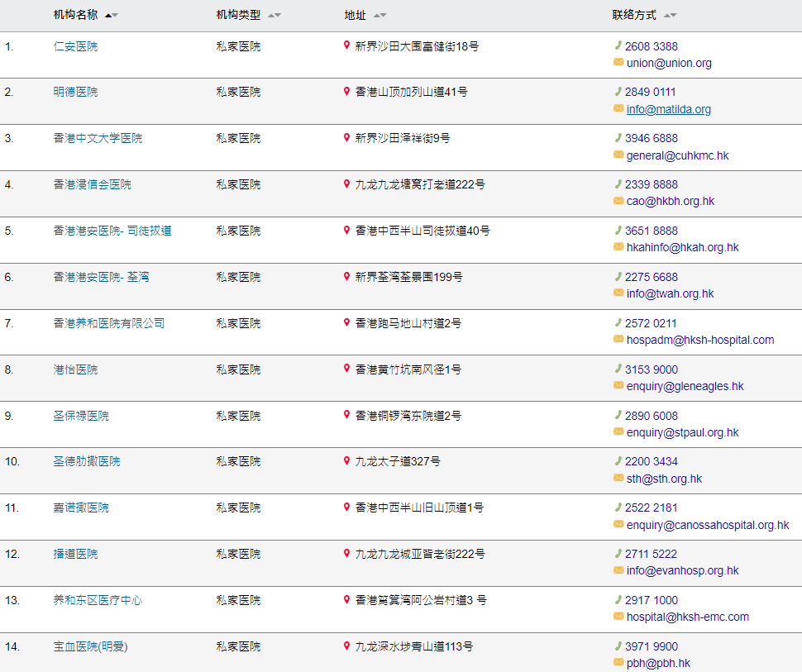Open the 播道医院 link
The width and height of the screenshot is (802, 672).
(76, 555)
